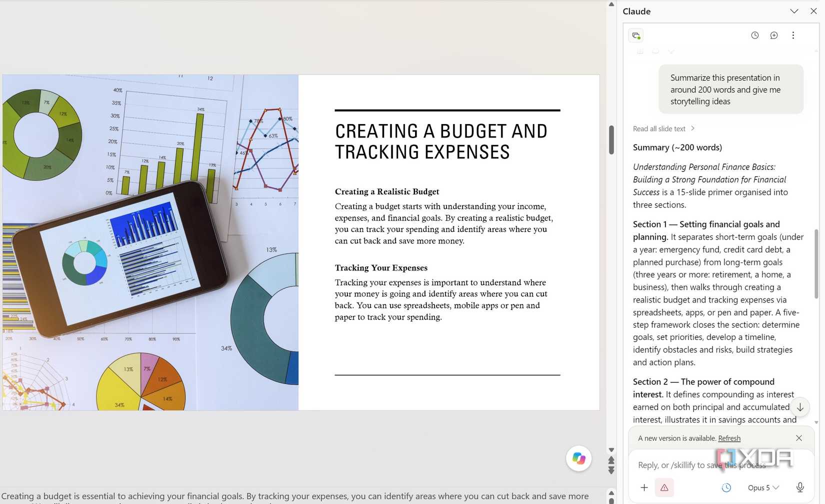Click the notes pane scroll up arrow

pyautogui.click(x=611, y=493)
